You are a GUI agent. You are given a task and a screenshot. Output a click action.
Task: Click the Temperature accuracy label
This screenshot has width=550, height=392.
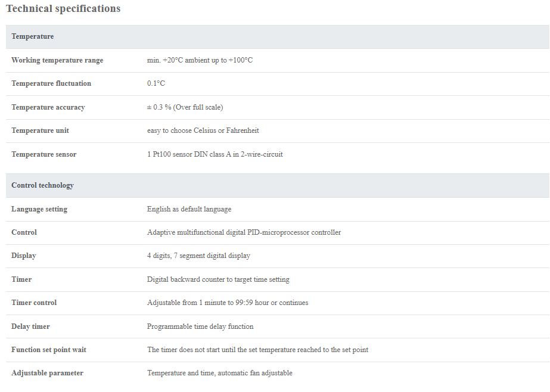click(x=48, y=107)
